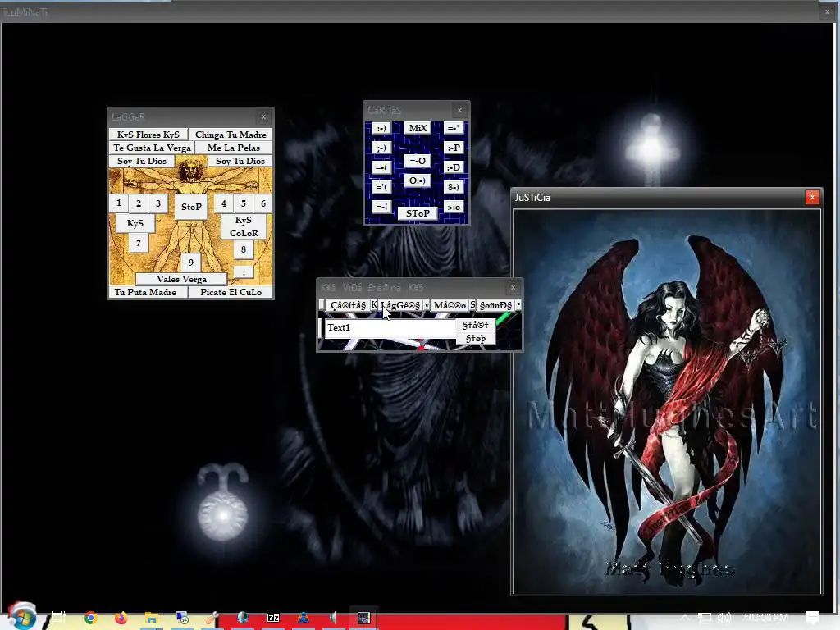Image resolution: width=840 pixels, height=630 pixels.
Task: Click number 6 in LaGGeR window
Action: point(263,203)
